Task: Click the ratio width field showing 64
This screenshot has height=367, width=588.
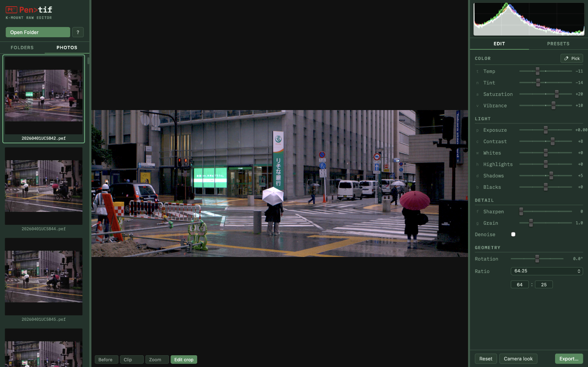Action: 519,285
